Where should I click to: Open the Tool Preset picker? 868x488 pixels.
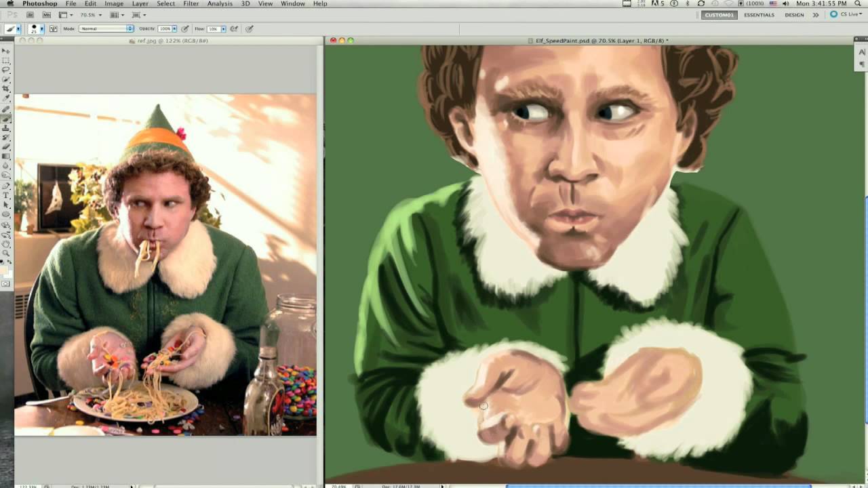[12, 28]
